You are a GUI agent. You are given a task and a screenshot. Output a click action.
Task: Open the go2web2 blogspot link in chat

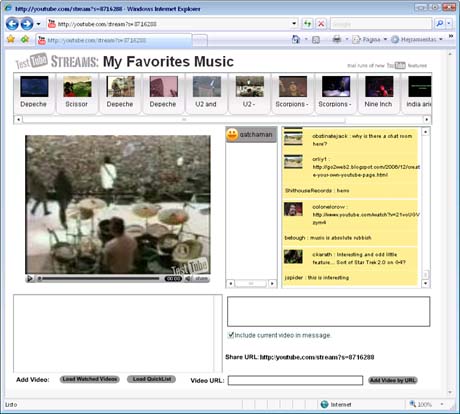click(366, 171)
